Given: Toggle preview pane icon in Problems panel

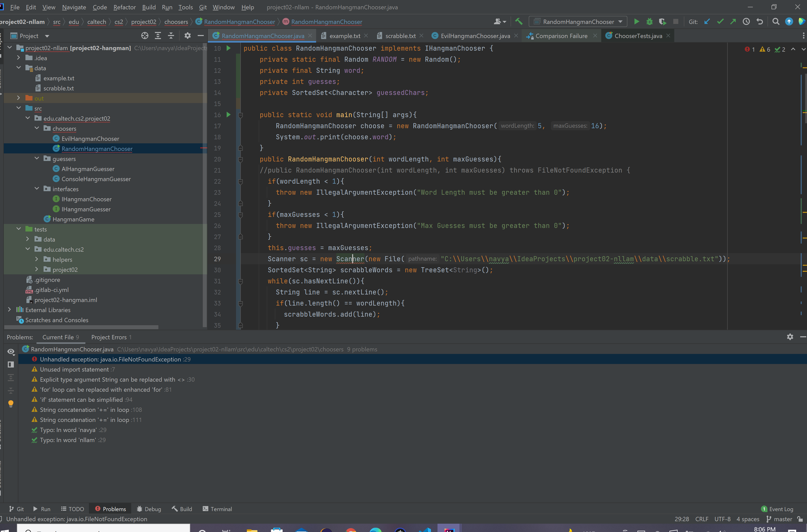Looking at the screenshot, I should click(x=11, y=364).
